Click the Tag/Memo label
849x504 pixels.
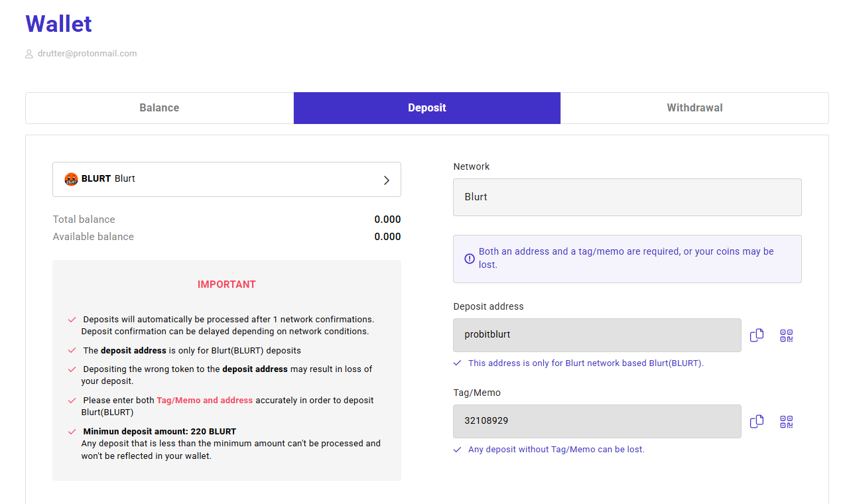[477, 393]
